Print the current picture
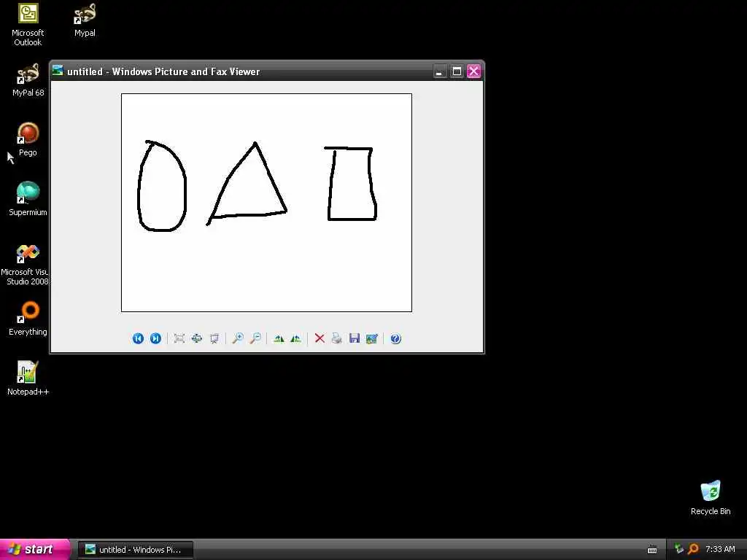Screen dimensions: 747x560 pyautogui.click(x=337, y=338)
